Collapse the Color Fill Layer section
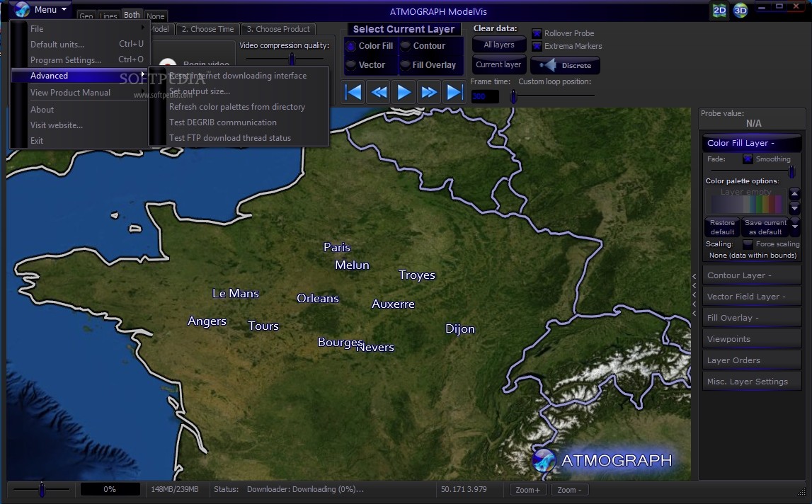The width and height of the screenshot is (812, 504). click(752, 143)
